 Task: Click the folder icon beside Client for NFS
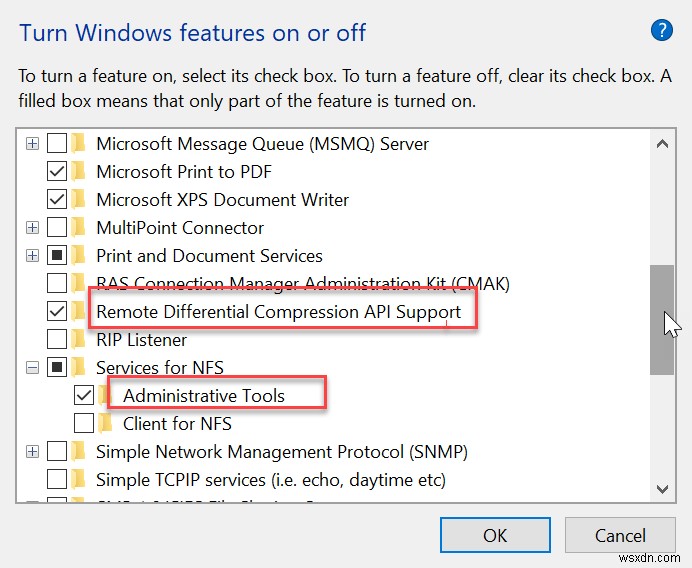[105, 423]
